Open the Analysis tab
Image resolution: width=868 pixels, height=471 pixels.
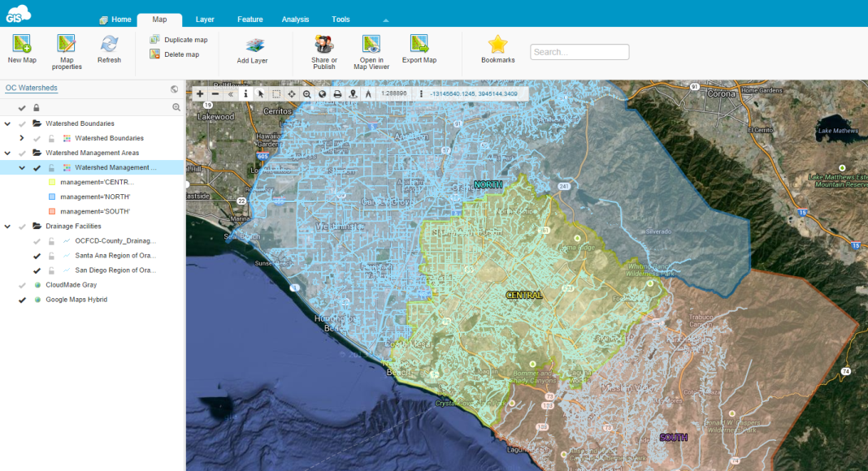click(295, 19)
